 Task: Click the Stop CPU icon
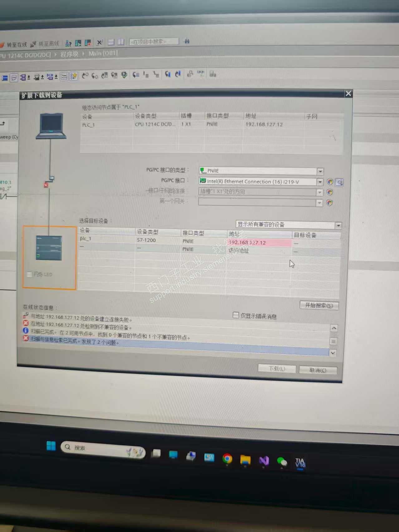[88, 43]
